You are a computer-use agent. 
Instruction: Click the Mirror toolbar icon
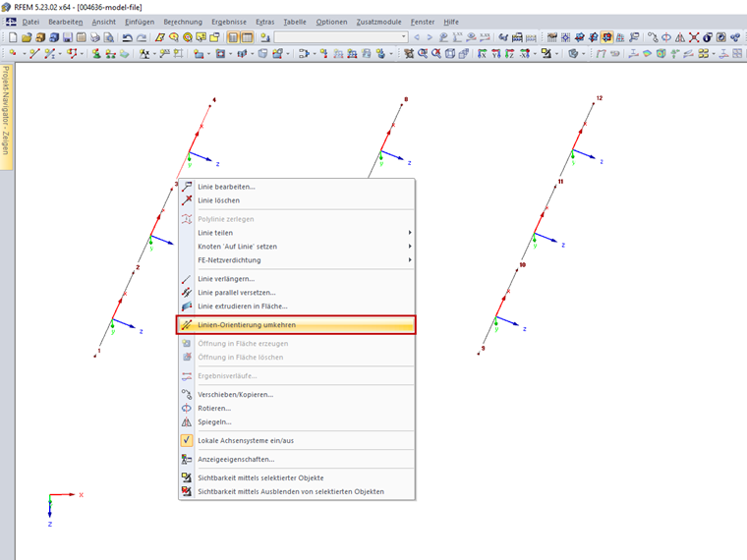(x=680, y=37)
